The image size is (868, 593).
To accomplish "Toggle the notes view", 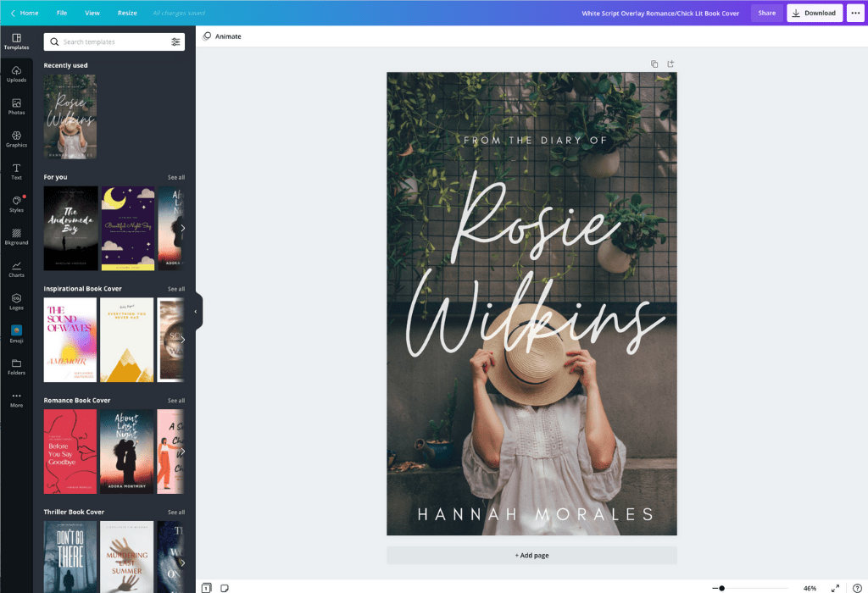I will tap(223, 586).
